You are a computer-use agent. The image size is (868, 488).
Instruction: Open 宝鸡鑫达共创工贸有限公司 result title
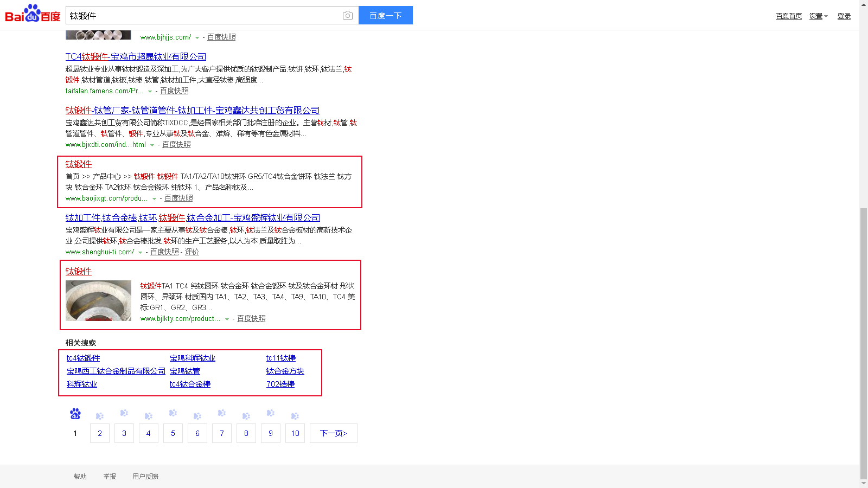point(193,110)
